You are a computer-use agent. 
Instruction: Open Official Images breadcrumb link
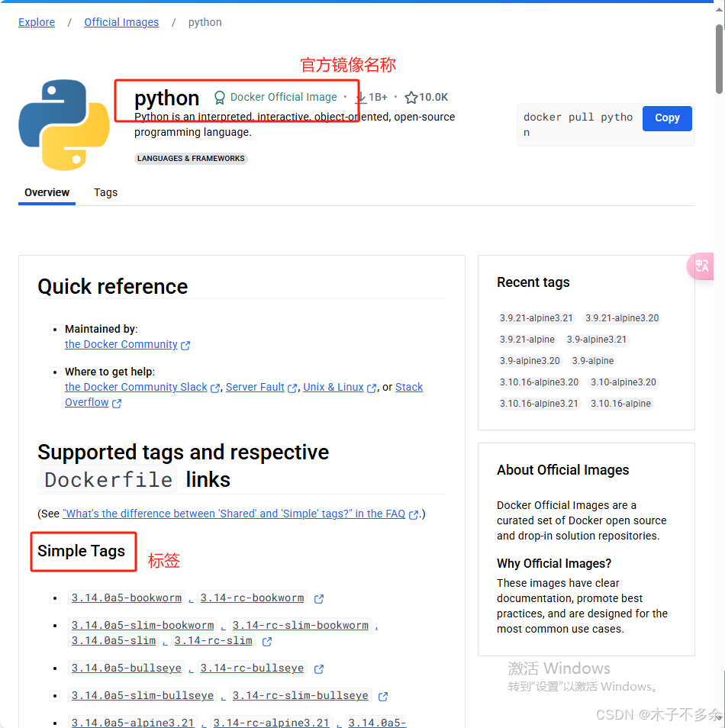(x=121, y=22)
